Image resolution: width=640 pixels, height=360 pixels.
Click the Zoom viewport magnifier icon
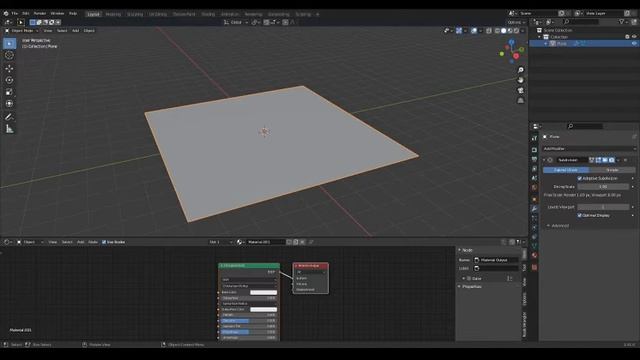pos(520,70)
